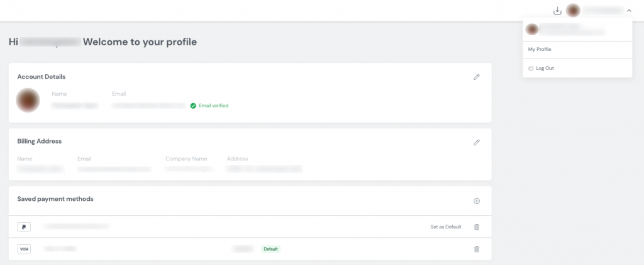
Task: Add a new saved payment method
Action: pos(476,201)
